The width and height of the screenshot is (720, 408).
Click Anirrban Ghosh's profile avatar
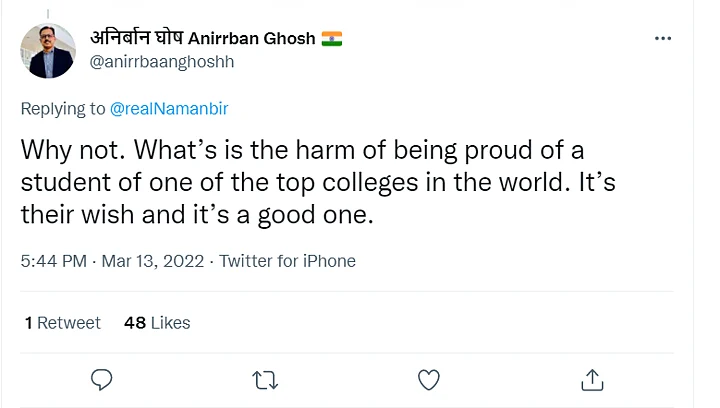tap(48, 51)
